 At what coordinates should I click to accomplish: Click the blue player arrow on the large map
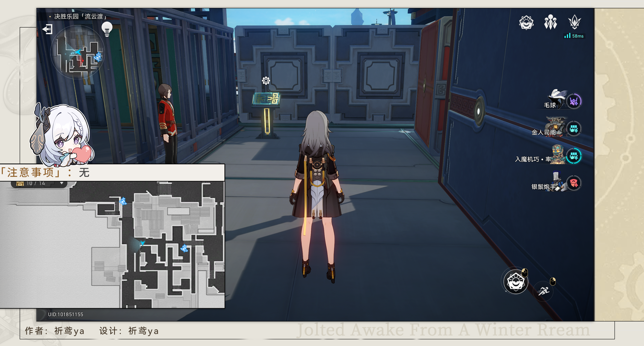tap(142, 243)
